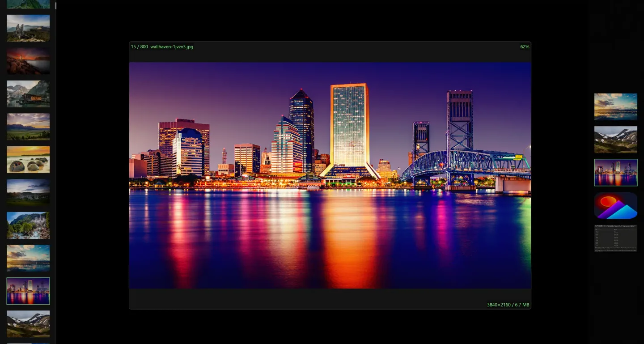Open the round beach boulders thumbnail

pyautogui.click(x=28, y=160)
